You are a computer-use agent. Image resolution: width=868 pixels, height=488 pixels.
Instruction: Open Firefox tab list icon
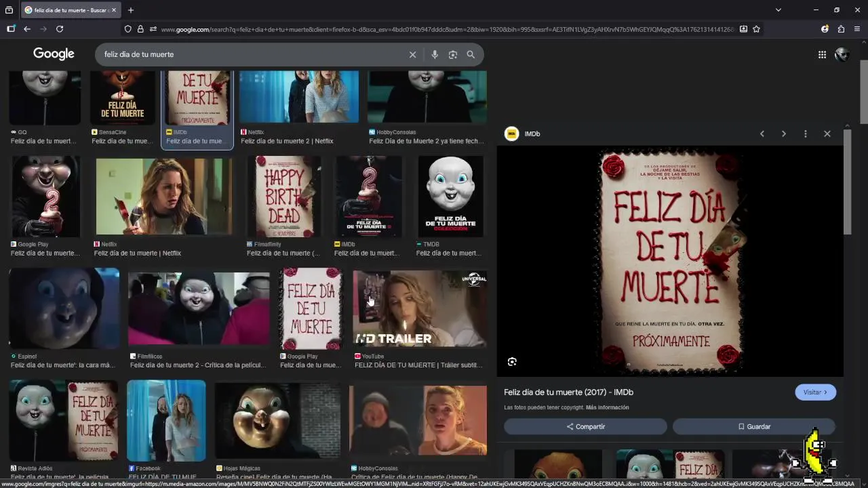point(9,10)
